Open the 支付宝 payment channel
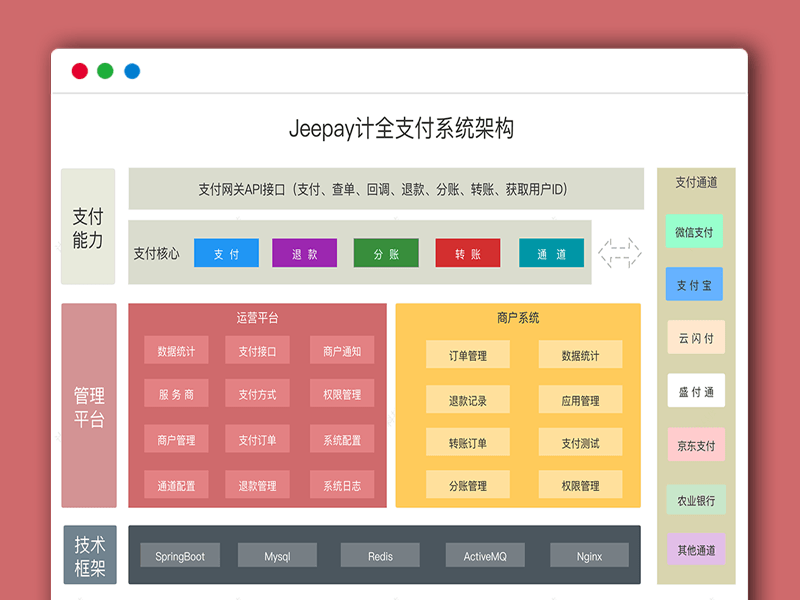Screen dimensions: 800x600 pos(696,284)
